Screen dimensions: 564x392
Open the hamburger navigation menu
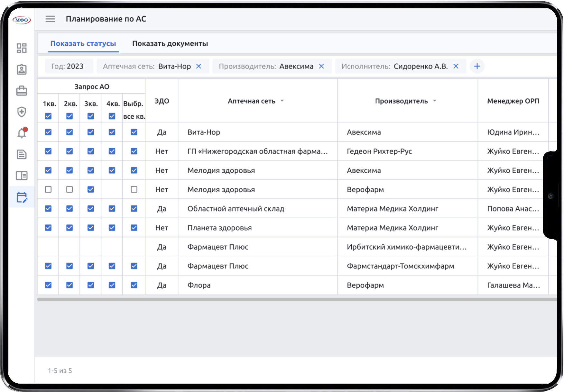point(50,19)
